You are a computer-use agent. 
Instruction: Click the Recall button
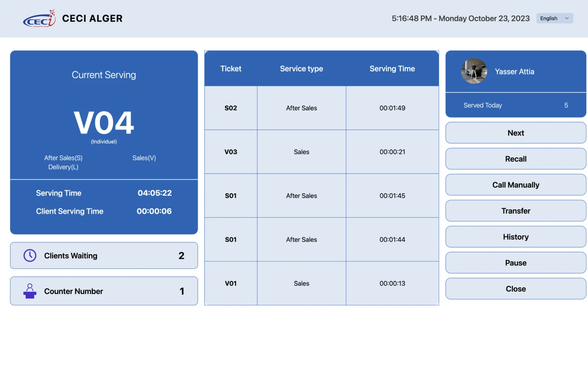[x=516, y=159]
